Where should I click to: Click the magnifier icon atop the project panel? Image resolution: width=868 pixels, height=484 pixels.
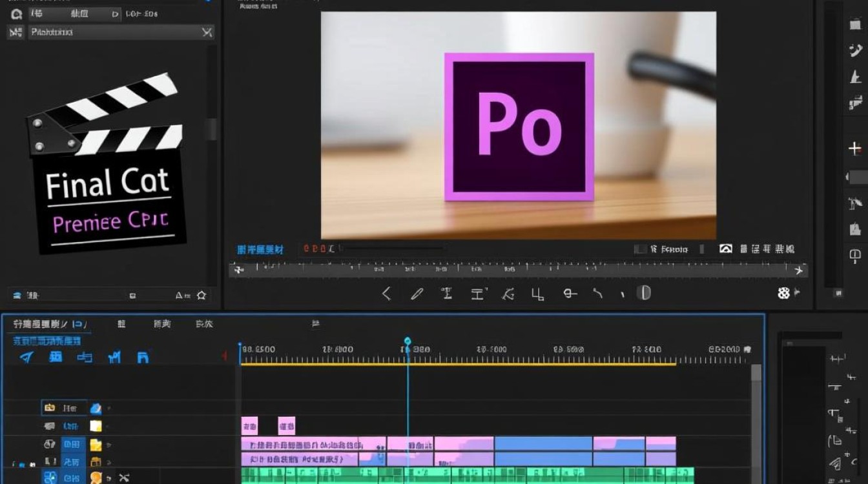pyautogui.click(x=15, y=13)
